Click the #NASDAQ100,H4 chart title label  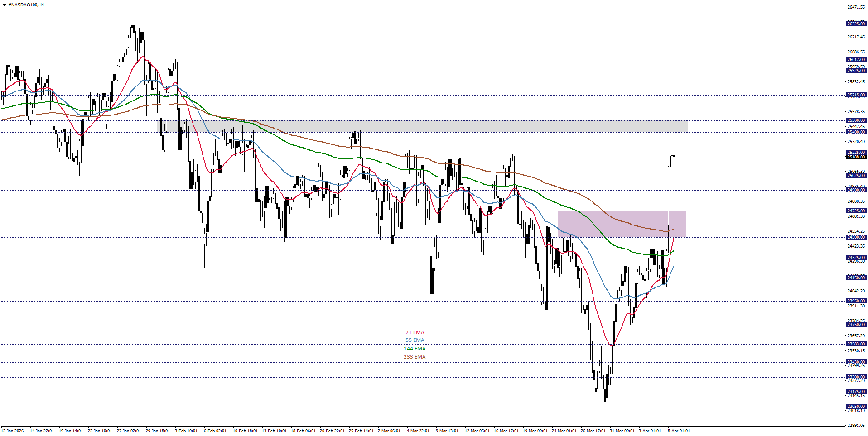click(x=25, y=4)
